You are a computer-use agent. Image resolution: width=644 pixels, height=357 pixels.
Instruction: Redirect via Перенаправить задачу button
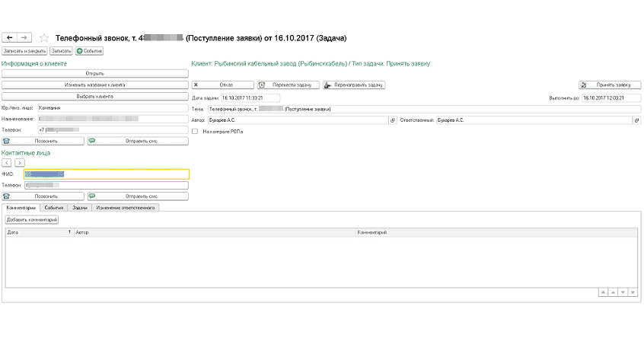click(x=354, y=85)
